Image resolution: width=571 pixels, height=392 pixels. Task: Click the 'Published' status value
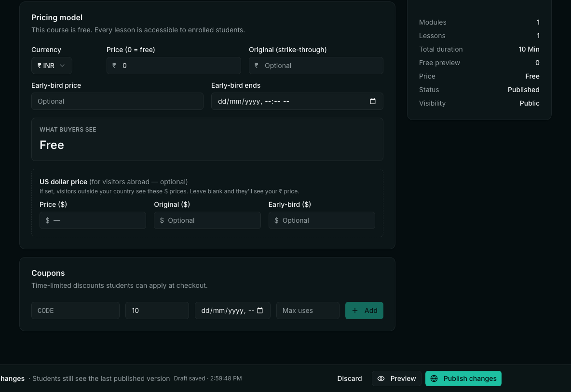[x=524, y=90]
